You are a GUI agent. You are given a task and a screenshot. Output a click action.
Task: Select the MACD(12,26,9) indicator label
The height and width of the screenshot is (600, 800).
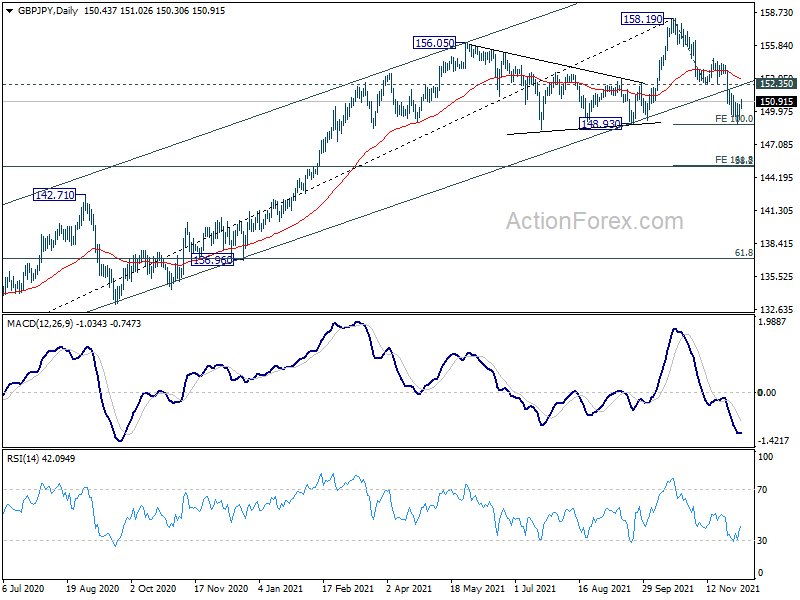pyautogui.click(x=40, y=324)
